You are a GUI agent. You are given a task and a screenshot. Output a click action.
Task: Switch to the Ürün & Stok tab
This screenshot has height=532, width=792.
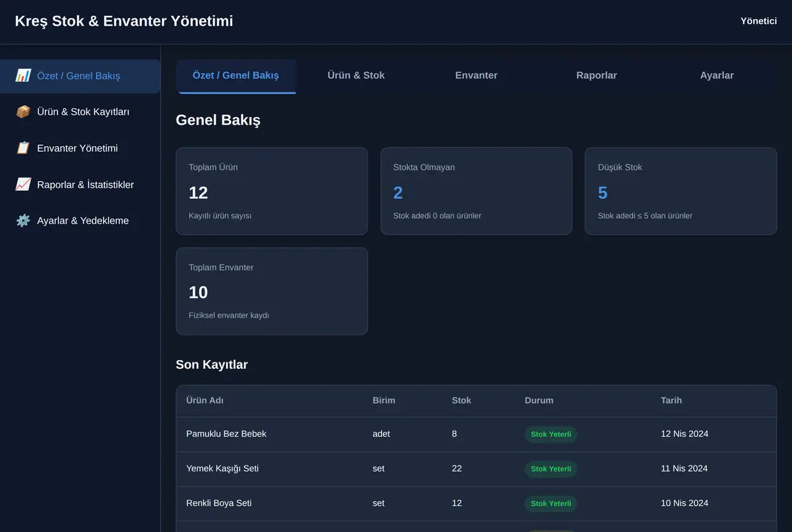click(356, 76)
